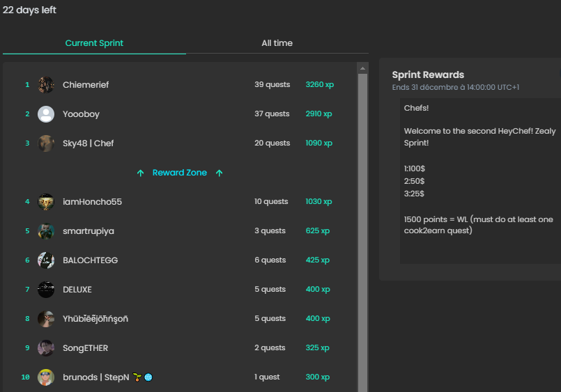The image size is (561, 392).
Task: Click the up arrow left of Reward Zone
Action: tap(141, 173)
